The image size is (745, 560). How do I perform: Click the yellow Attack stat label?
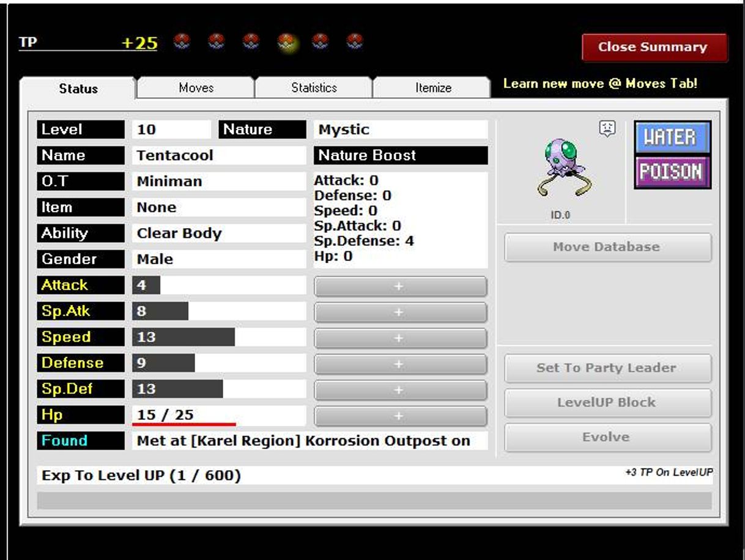81,285
